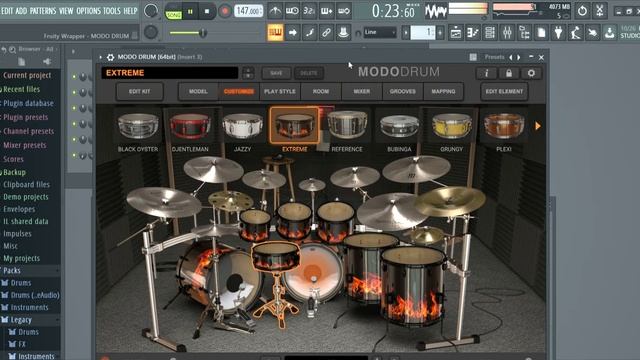This screenshot has height=360, width=640.
Task: Open the Channel rack icon
Action: [x=490, y=32]
